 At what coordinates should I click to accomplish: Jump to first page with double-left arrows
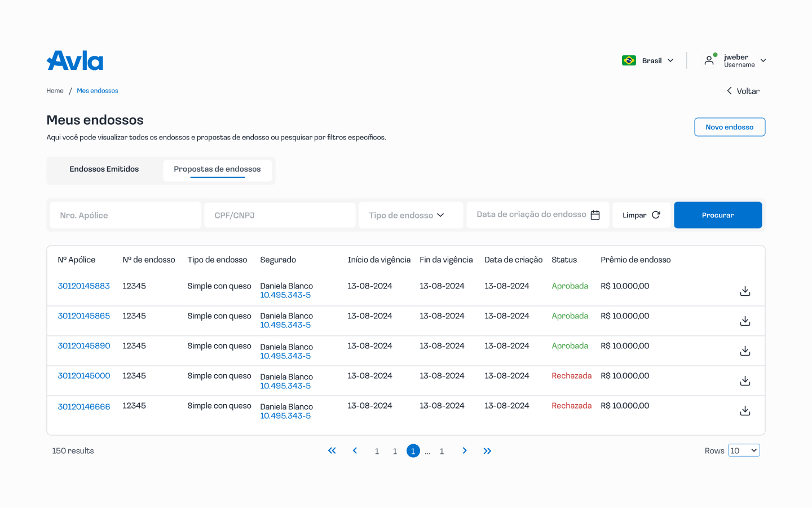click(332, 450)
